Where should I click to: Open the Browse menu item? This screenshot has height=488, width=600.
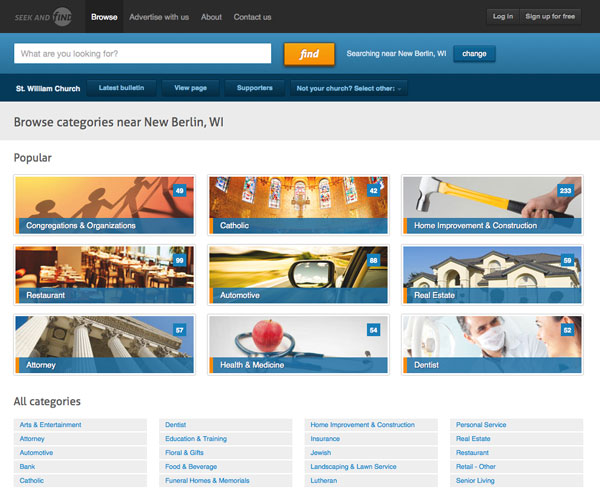coord(104,17)
